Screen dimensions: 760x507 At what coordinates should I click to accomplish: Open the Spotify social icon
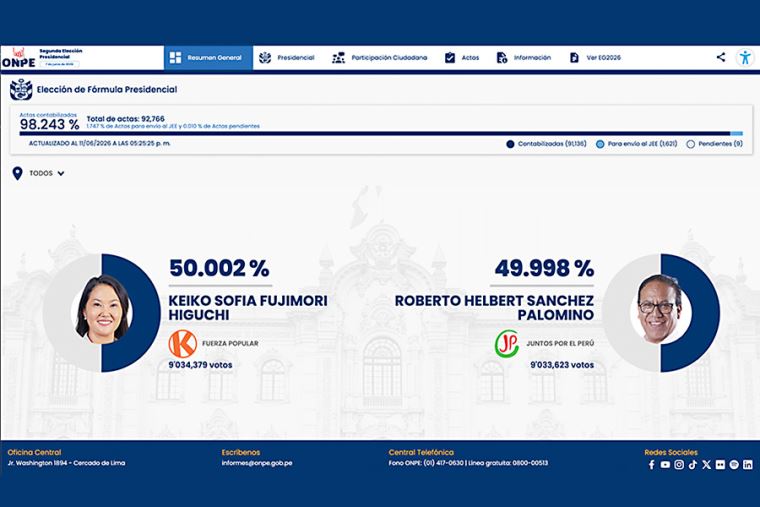point(734,464)
